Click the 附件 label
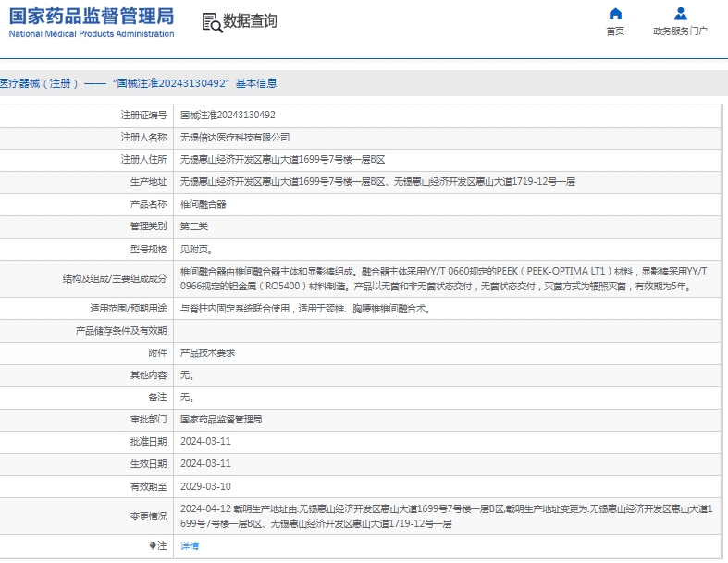This screenshot has width=728, height=563. click(157, 353)
